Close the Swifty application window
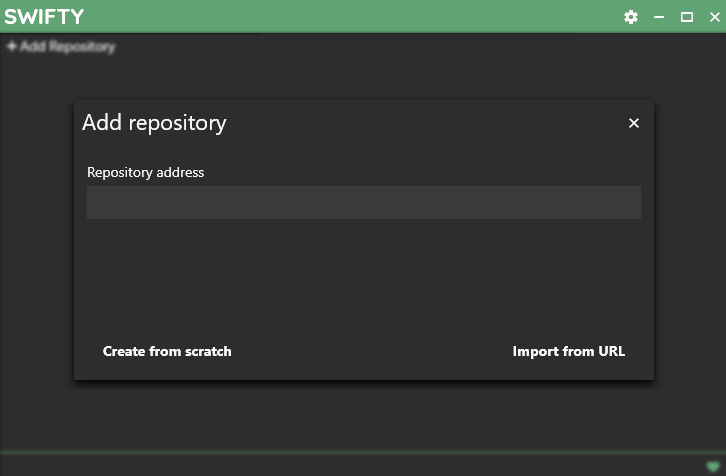This screenshot has height=476, width=726. pos(713,17)
